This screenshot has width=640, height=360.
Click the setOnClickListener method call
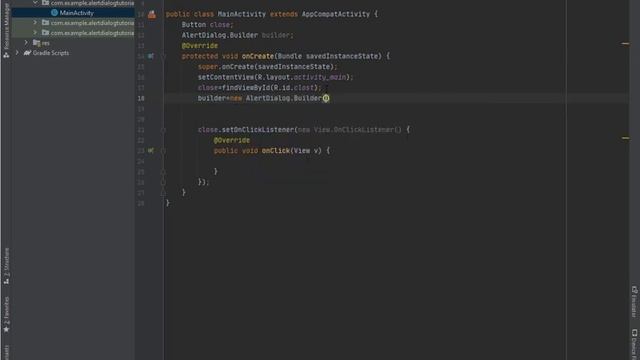[258, 130]
